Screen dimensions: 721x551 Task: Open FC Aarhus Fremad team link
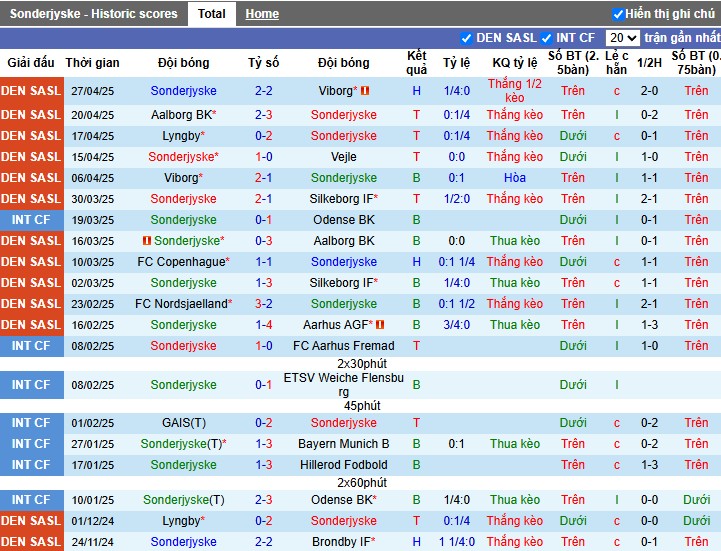pyautogui.click(x=343, y=345)
